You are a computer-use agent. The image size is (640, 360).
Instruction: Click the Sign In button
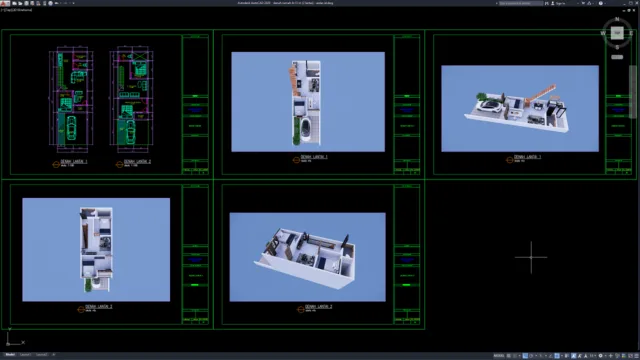click(x=558, y=3)
